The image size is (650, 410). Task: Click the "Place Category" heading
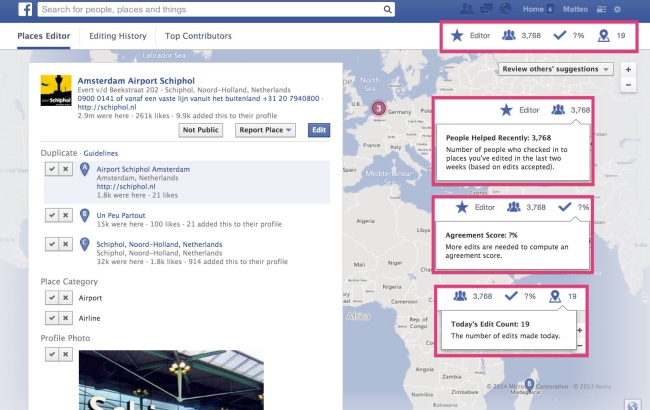coord(69,281)
